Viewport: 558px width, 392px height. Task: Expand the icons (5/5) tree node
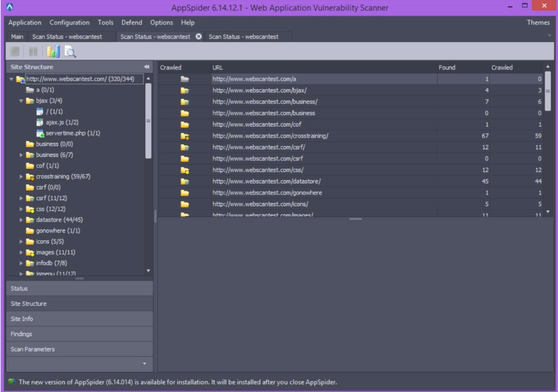(x=21, y=241)
